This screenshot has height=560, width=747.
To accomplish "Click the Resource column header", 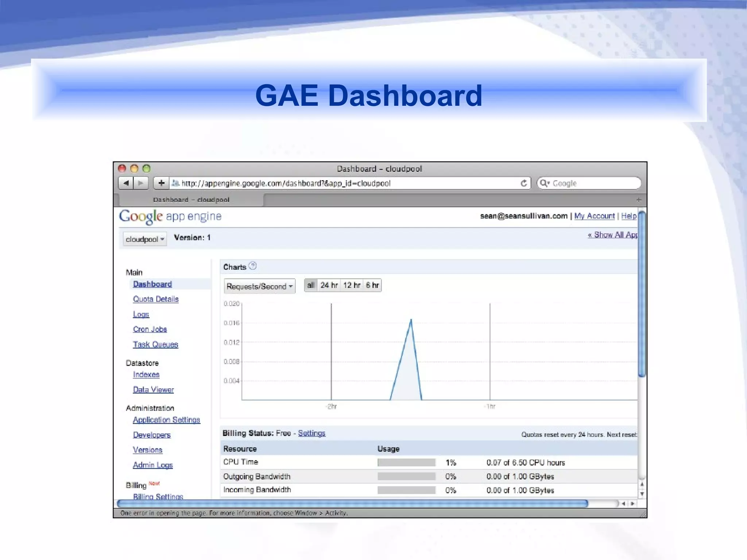I will (240, 449).
